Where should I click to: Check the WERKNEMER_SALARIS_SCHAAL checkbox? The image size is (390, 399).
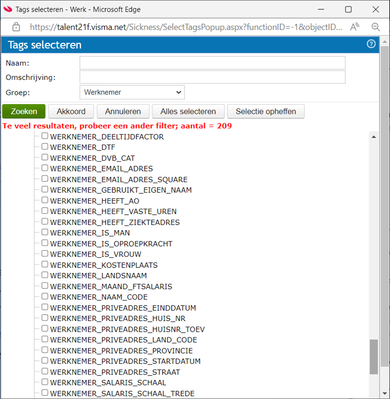pos(45,382)
